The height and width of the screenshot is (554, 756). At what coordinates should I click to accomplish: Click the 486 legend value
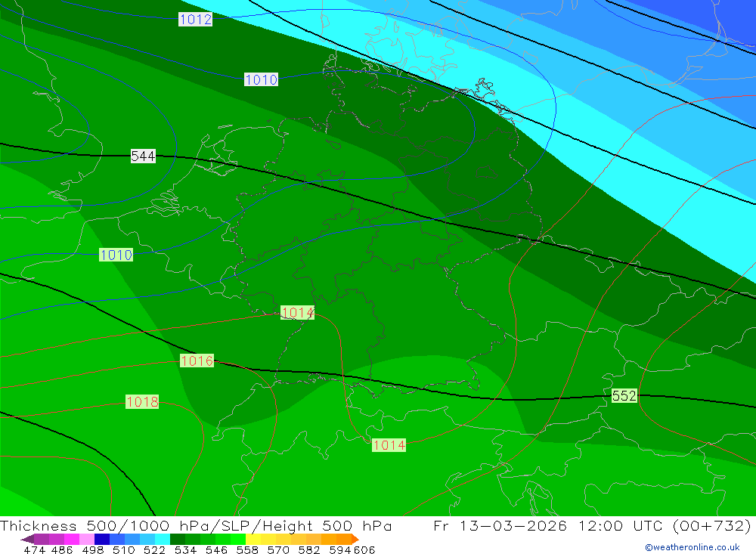coord(62,549)
